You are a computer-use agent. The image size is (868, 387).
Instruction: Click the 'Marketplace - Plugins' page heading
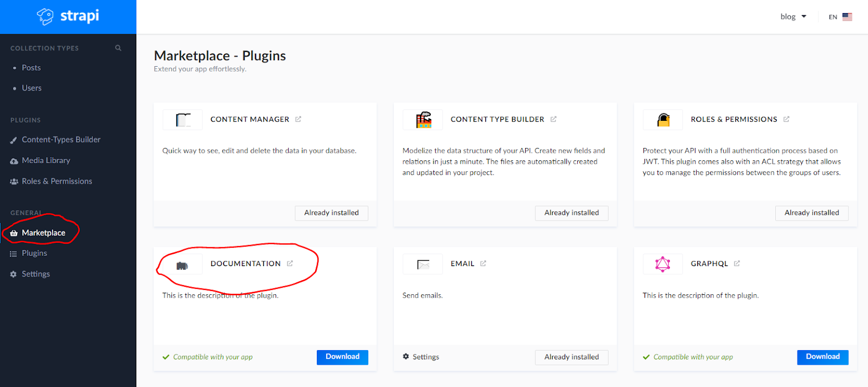[x=220, y=56]
